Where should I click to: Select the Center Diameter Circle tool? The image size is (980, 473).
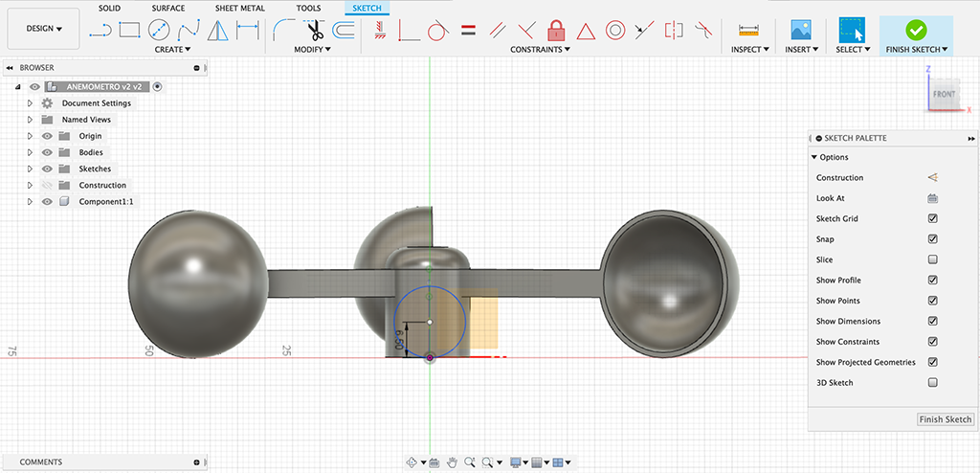coord(160,30)
